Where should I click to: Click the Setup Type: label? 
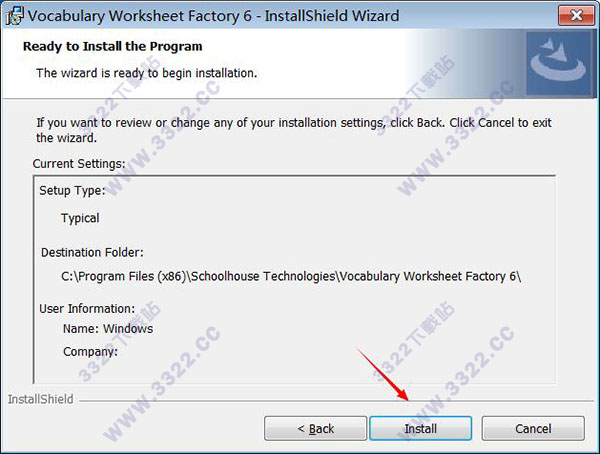(x=72, y=191)
